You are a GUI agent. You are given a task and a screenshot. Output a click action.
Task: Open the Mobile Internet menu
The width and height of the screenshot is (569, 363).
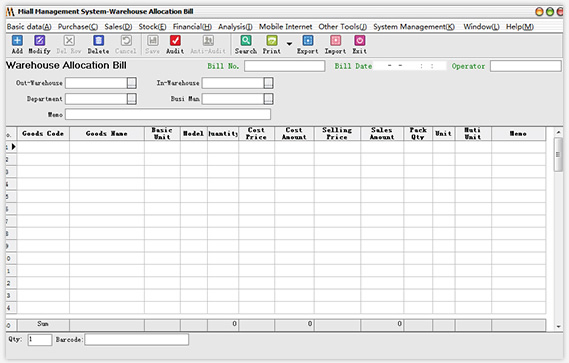[285, 27]
